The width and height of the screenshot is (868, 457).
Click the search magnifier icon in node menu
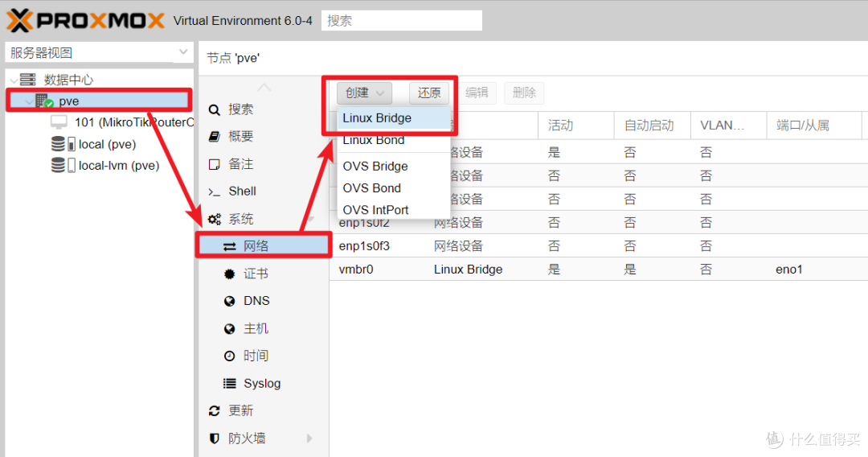[x=215, y=109]
